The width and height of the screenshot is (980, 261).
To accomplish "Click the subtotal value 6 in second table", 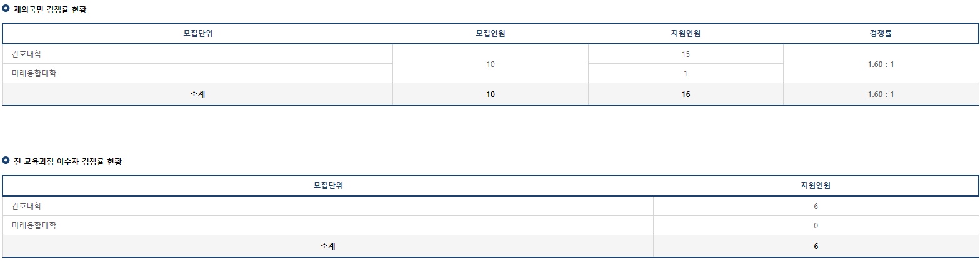I will [x=816, y=246].
